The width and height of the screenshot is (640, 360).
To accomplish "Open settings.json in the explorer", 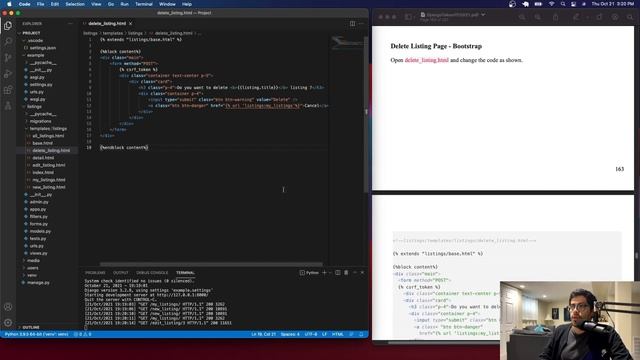I will [x=42, y=48].
